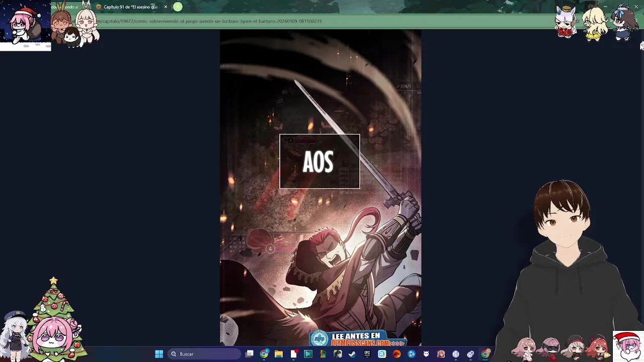Open the first Chrome icon in taskbar
Image resolution: width=644 pixels, height=362 pixels.
click(264, 354)
